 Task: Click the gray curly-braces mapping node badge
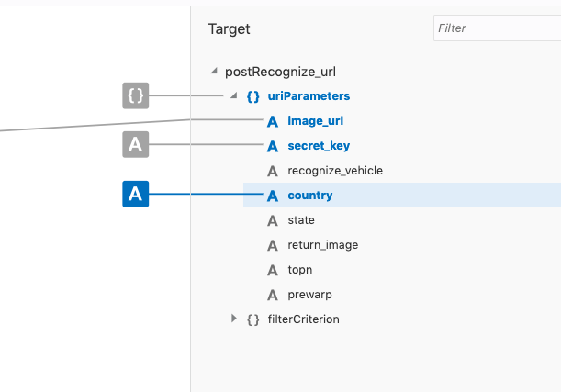tap(136, 95)
